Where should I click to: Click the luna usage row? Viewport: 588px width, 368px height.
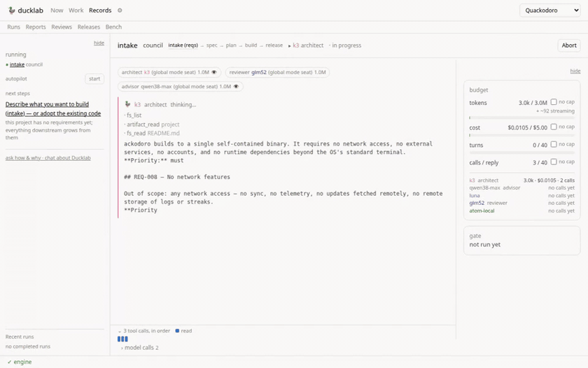pos(521,196)
